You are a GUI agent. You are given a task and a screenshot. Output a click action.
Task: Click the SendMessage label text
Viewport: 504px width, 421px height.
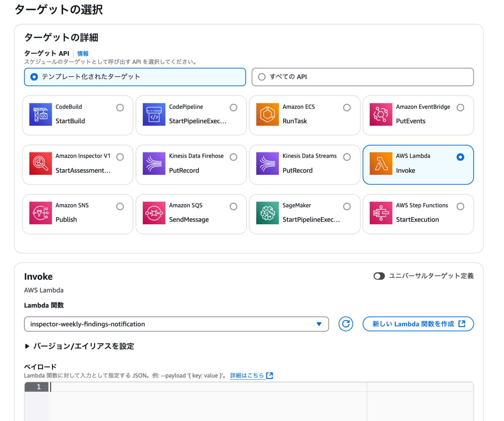[x=189, y=220]
